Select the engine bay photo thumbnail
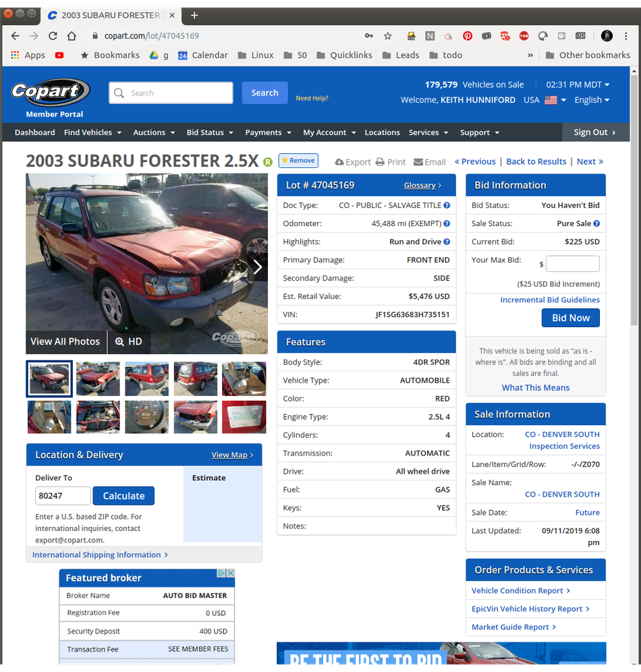The width and height of the screenshot is (641, 672). (x=98, y=417)
